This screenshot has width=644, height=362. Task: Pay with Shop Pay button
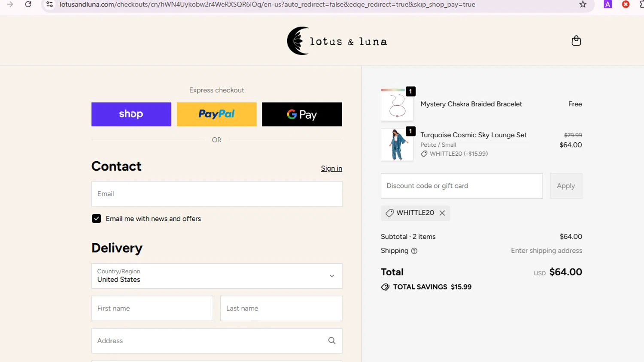pyautogui.click(x=131, y=114)
